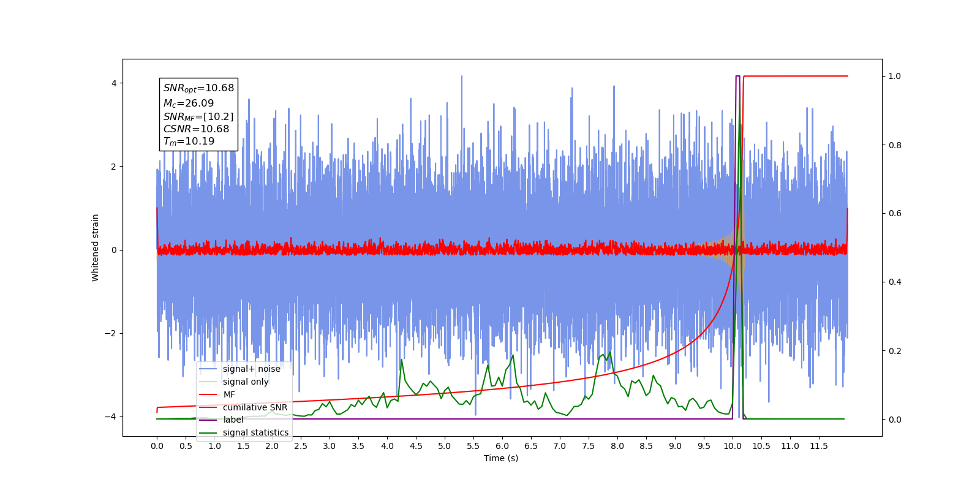Click the Mc=26.09 annotation text
Viewport: 980px width, 490px height.
(x=189, y=104)
